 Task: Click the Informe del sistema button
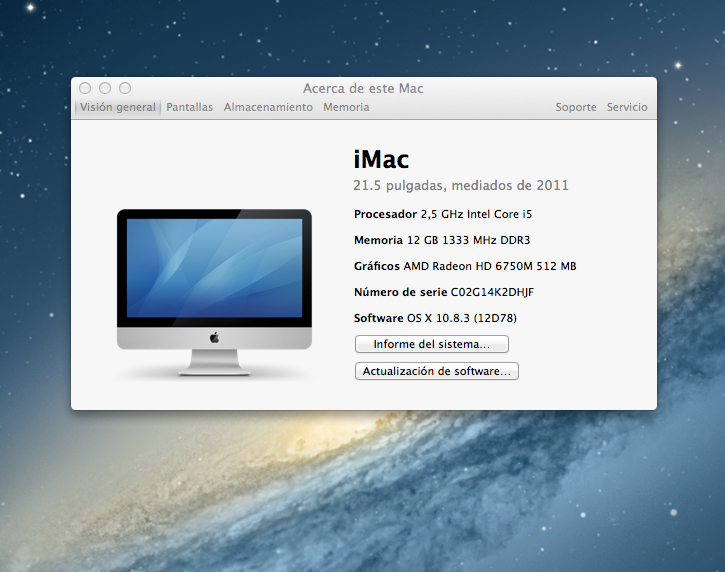(x=432, y=344)
